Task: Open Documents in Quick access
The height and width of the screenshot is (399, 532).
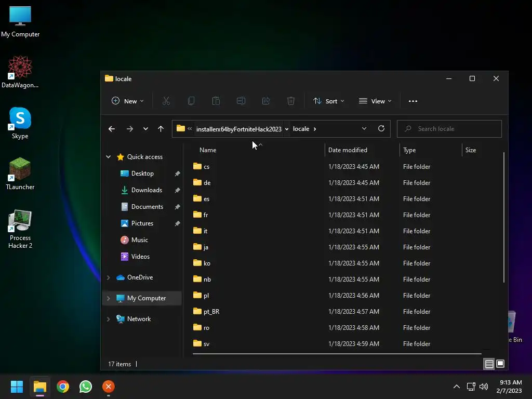Action: point(147,207)
